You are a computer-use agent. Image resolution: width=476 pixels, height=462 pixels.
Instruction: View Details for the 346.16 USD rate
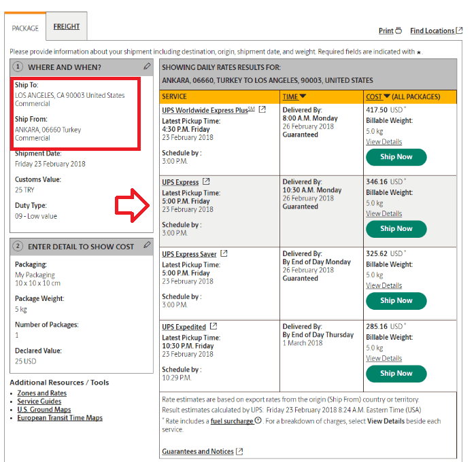[x=384, y=213]
